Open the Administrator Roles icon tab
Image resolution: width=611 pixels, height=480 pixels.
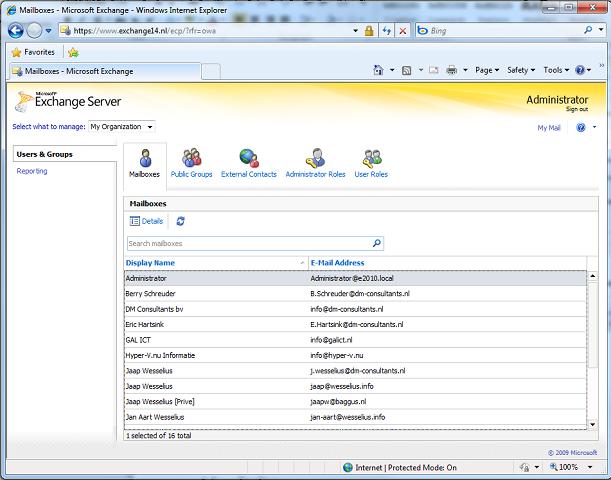[315, 164]
